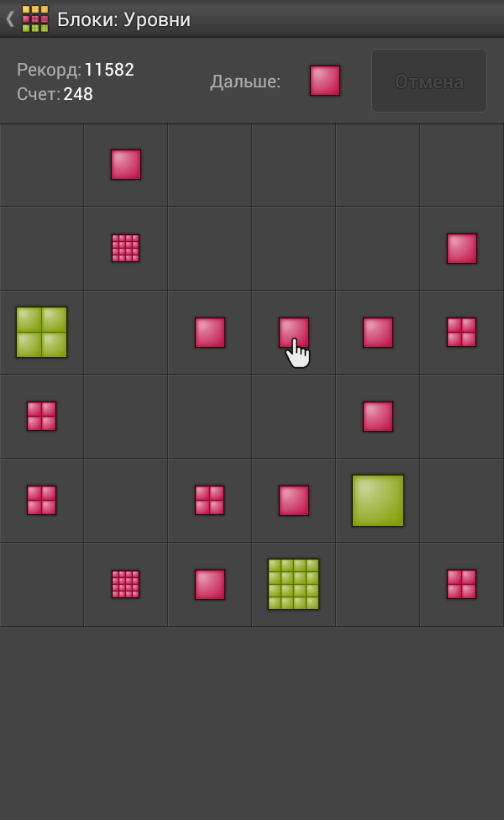The height and width of the screenshot is (820, 504).
Task: Select the green sixteen-cell grid block
Action: point(293,584)
